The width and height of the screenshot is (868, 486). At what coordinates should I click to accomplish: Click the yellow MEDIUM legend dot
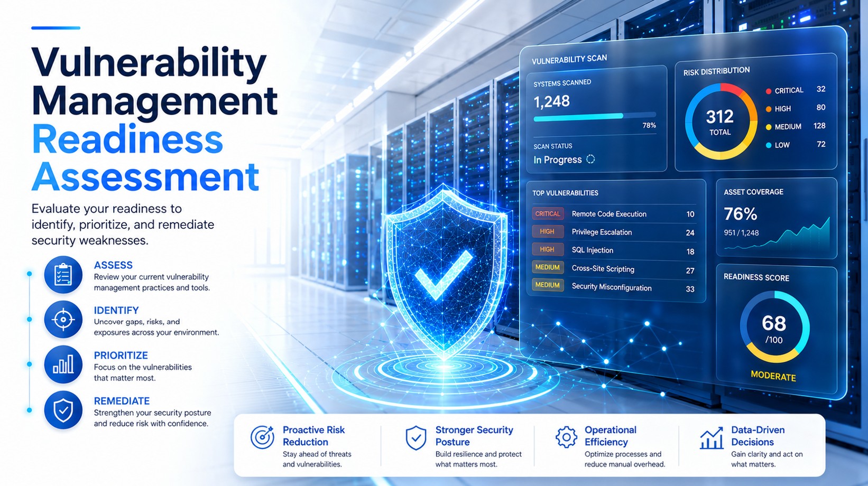[x=769, y=127]
